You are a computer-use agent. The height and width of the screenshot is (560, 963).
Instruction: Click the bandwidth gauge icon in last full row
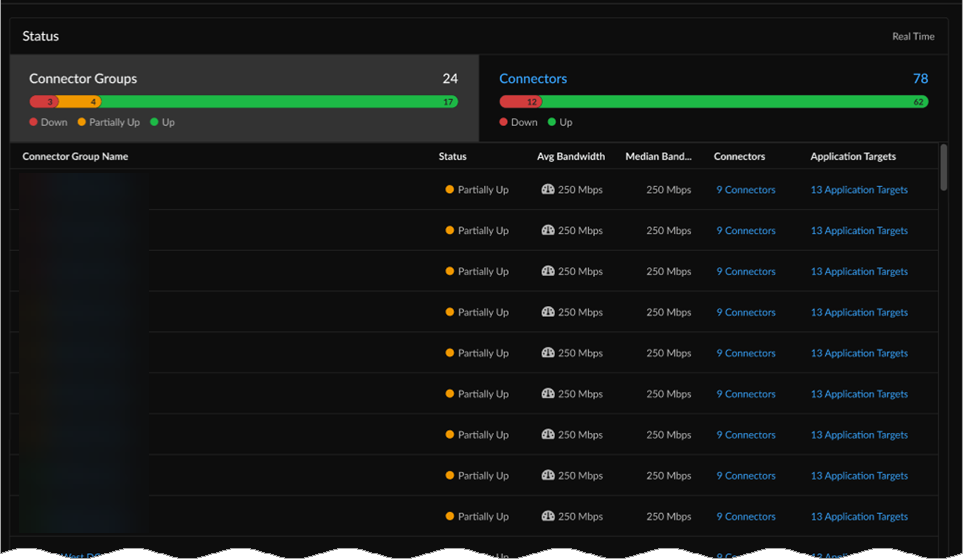(x=547, y=517)
